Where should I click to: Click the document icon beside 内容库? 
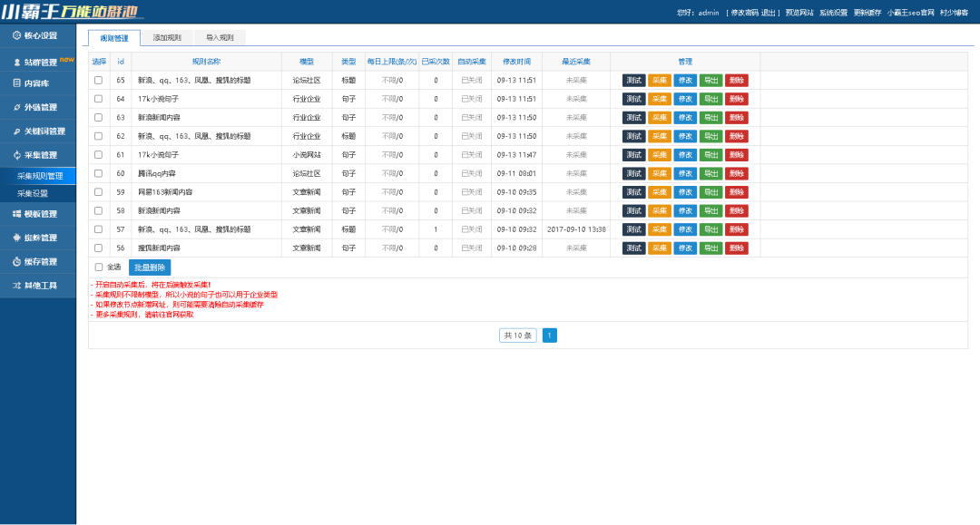(x=16, y=83)
